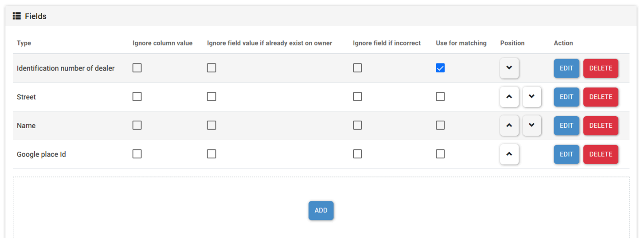Screen dimensions: 644x243
Task: Enable Use for matching for Name
Action: click(x=440, y=125)
